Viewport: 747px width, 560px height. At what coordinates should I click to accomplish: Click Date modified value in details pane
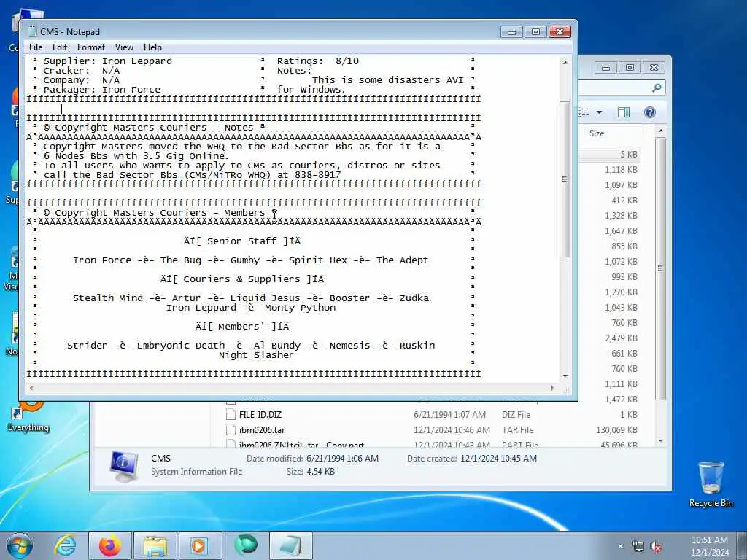click(x=343, y=459)
